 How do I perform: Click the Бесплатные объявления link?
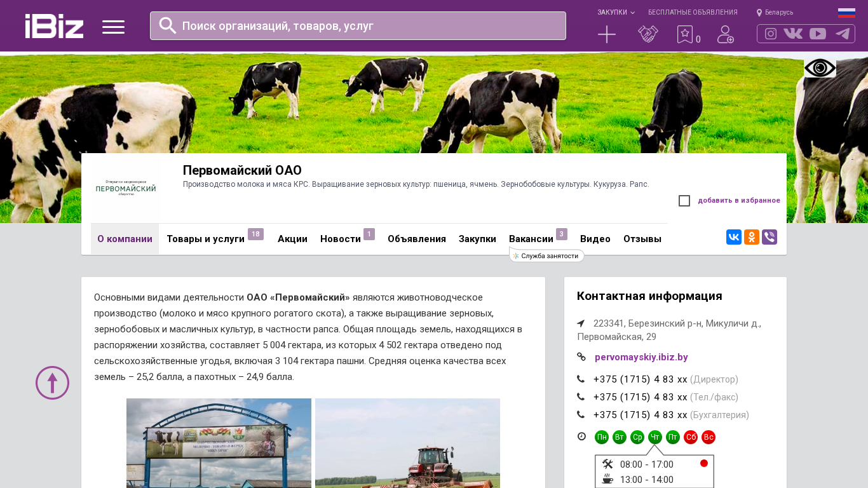click(693, 12)
